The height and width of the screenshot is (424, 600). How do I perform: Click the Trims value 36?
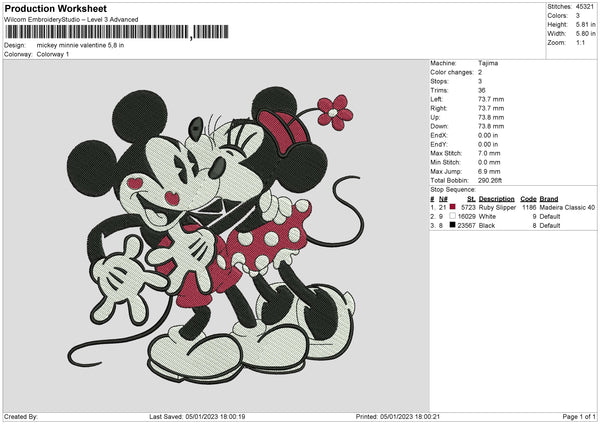[x=481, y=90]
